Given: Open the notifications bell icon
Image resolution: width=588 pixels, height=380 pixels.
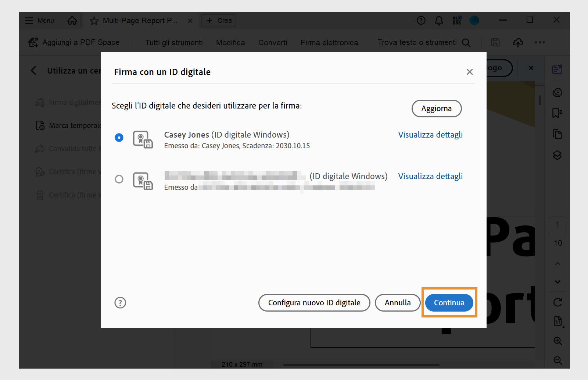Looking at the screenshot, I should pos(439,21).
